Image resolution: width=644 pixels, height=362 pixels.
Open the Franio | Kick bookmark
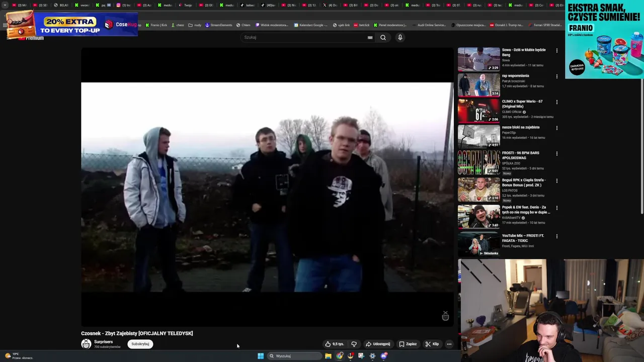click(x=156, y=25)
